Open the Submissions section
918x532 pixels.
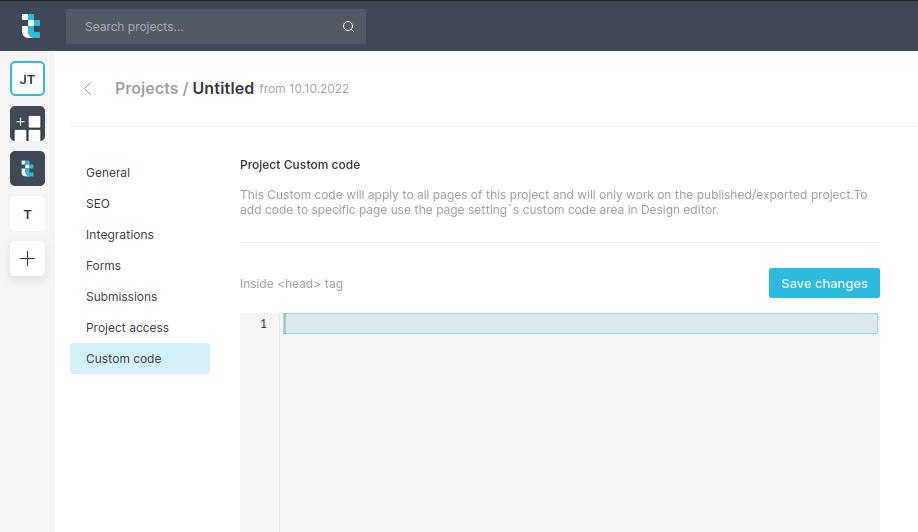tap(121, 297)
